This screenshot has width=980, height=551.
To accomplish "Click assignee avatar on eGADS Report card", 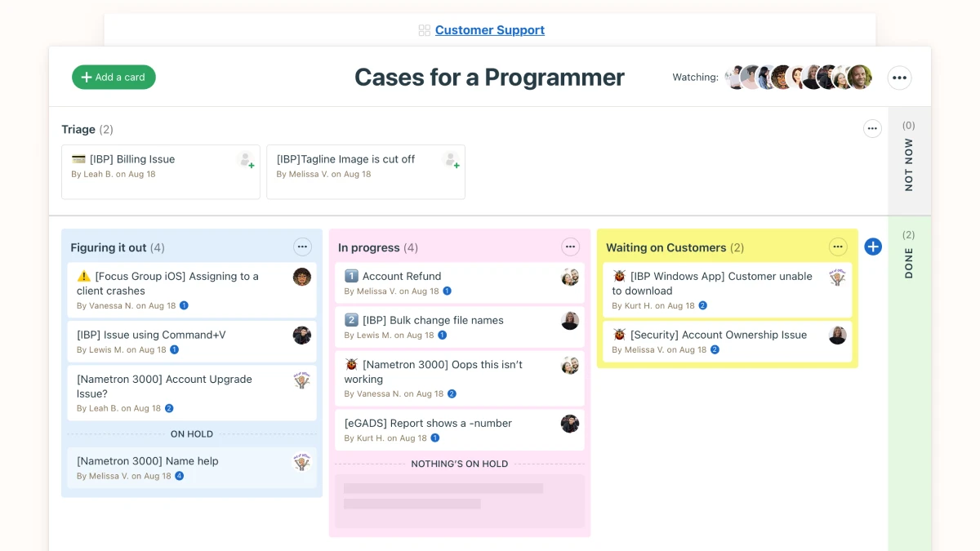I will (570, 424).
